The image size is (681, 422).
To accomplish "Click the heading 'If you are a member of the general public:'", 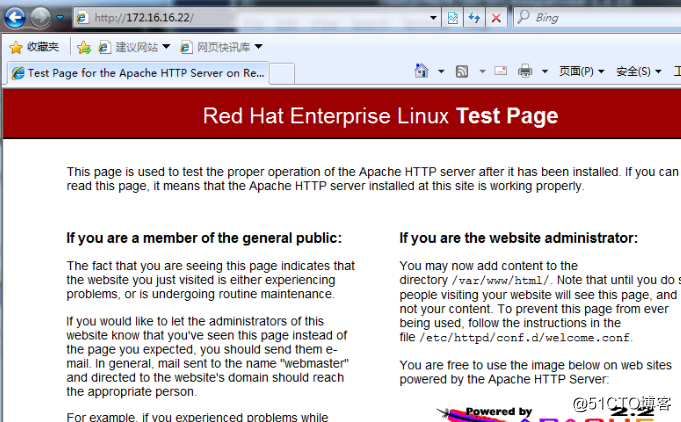I will click(204, 238).
